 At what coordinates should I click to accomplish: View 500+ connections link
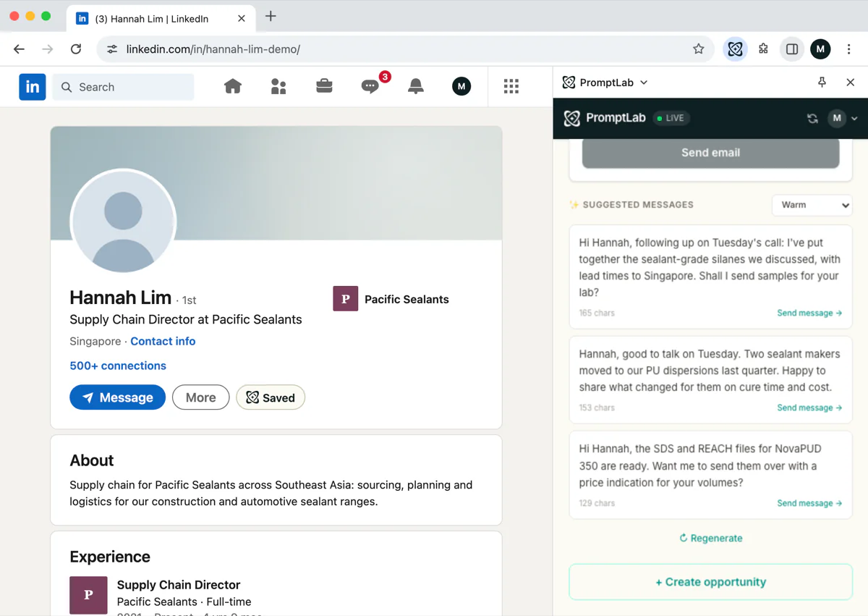118,366
